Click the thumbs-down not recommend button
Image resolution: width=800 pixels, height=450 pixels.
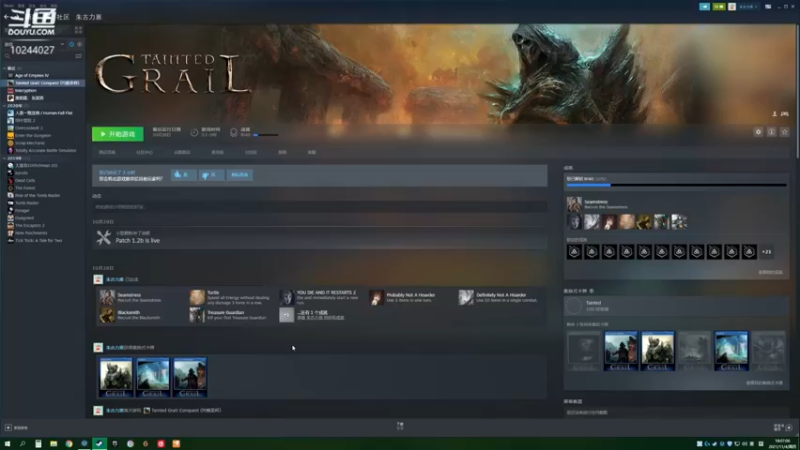(211, 175)
